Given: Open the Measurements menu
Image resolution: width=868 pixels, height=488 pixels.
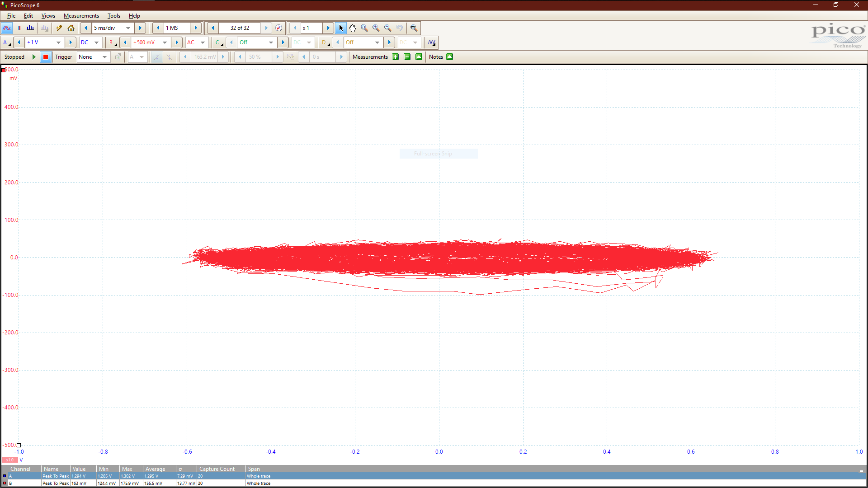Looking at the screenshot, I should (81, 16).
